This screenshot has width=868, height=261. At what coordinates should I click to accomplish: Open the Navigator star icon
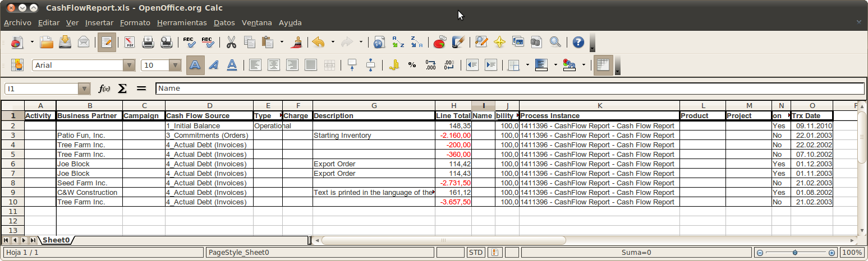[500, 42]
